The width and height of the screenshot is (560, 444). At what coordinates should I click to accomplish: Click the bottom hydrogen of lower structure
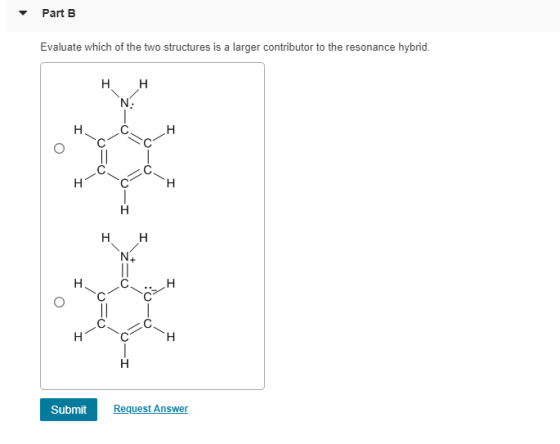point(124,364)
